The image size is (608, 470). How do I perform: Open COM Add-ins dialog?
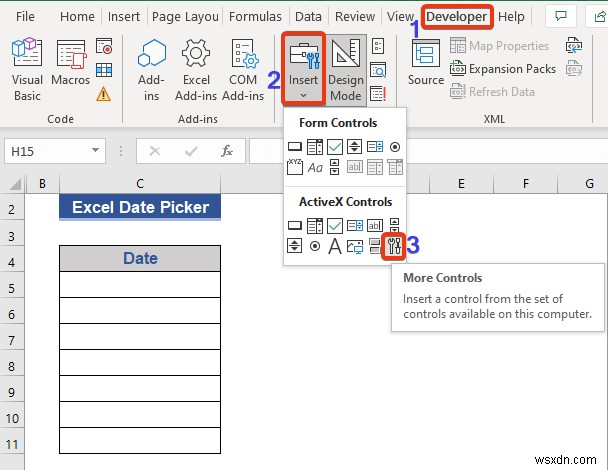(x=243, y=70)
